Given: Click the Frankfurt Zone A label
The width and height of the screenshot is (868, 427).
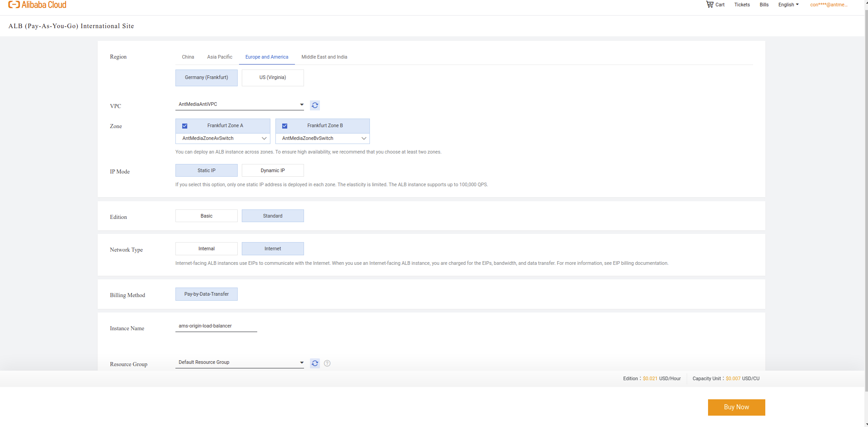Looking at the screenshot, I should click(225, 126).
